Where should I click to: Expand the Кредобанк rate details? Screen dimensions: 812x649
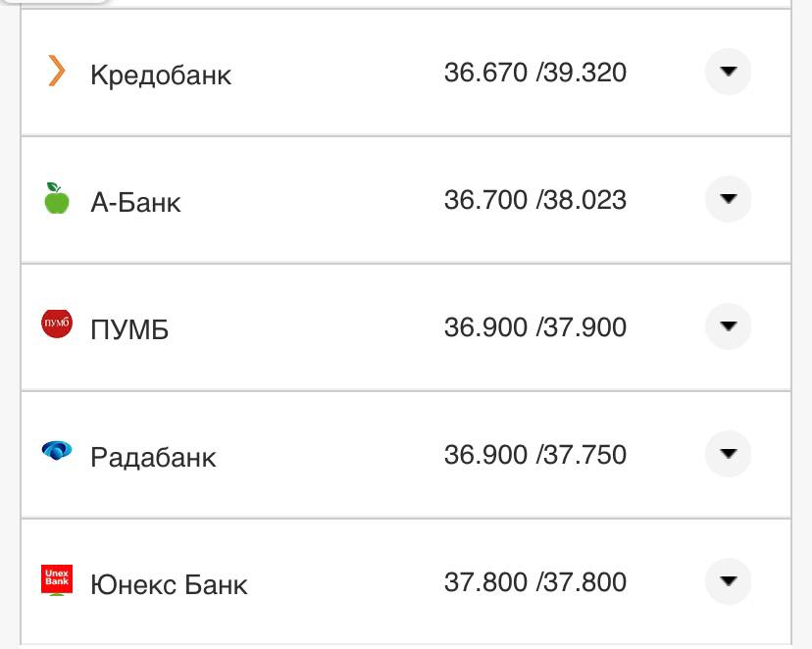click(728, 70)
